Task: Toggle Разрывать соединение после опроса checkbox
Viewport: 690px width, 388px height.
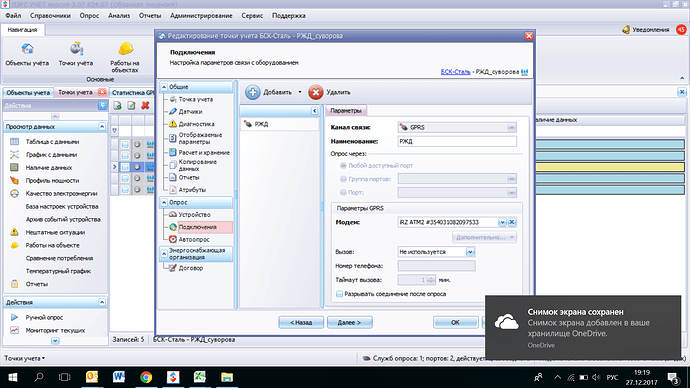Action: pyautogui.click(x=339, y=294)
